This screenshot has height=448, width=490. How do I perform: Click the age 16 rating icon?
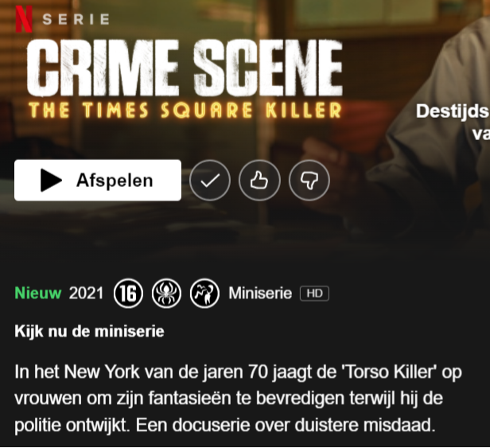128,294
